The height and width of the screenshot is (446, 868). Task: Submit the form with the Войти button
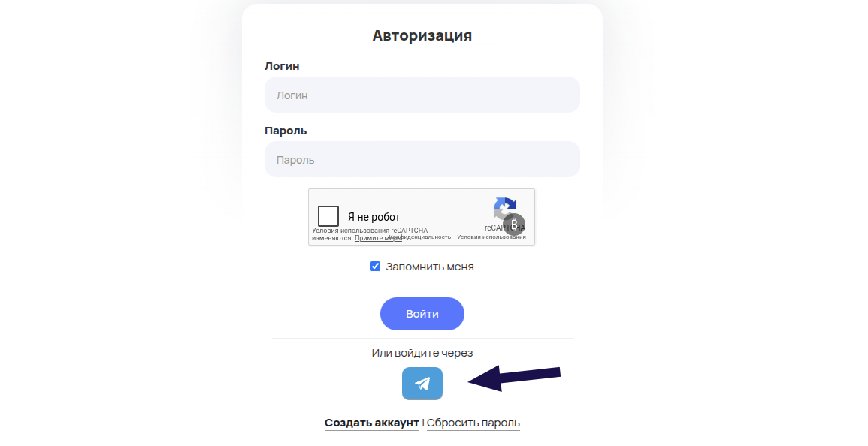point(422,314)
